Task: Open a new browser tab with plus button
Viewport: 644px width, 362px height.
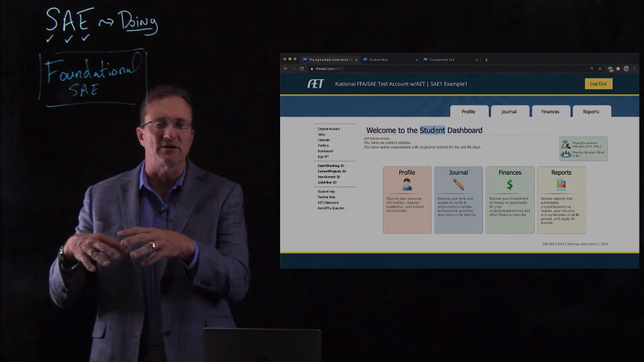Action: (x=486, y=60)
